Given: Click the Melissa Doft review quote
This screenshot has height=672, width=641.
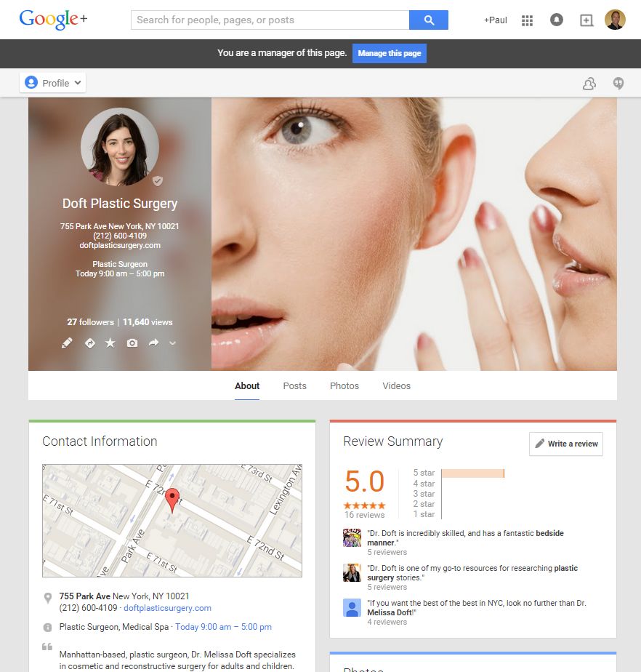Looking at the screenshot, I should (x=477, y=608).
